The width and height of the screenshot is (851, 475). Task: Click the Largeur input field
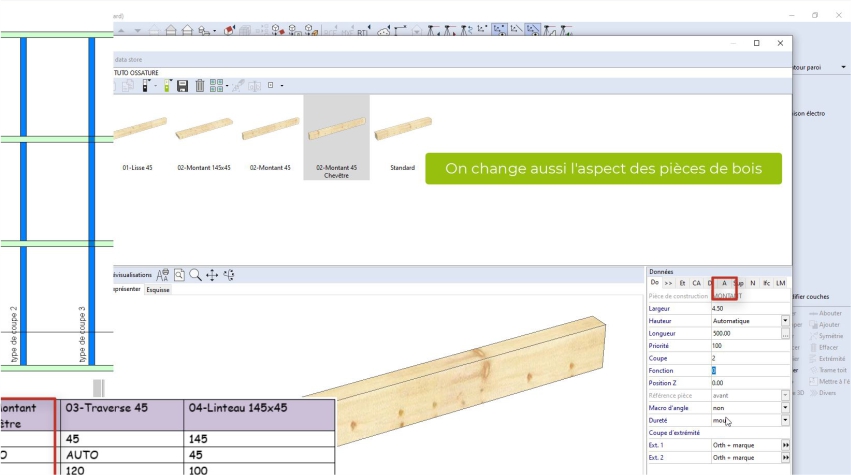pyautogui.click(x=743, y=309)
